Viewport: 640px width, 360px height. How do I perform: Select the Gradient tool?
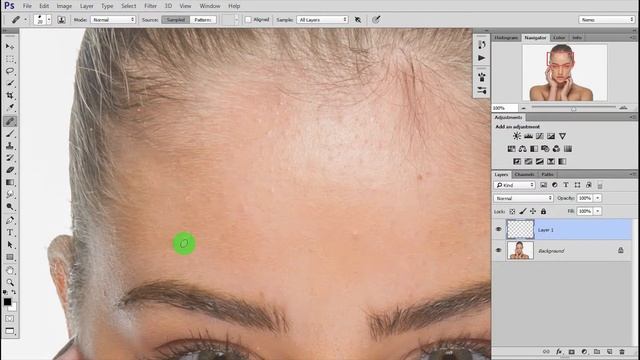[10, 182]
